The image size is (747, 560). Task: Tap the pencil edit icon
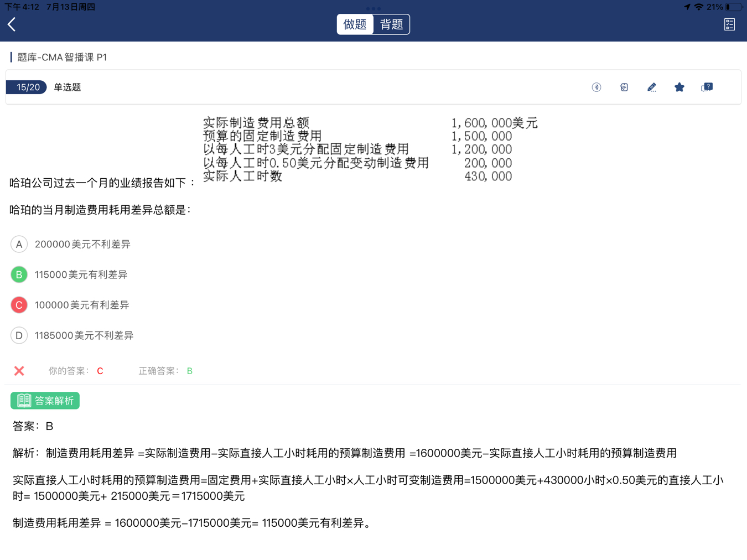pyautogui.click(x=651, y=87)
